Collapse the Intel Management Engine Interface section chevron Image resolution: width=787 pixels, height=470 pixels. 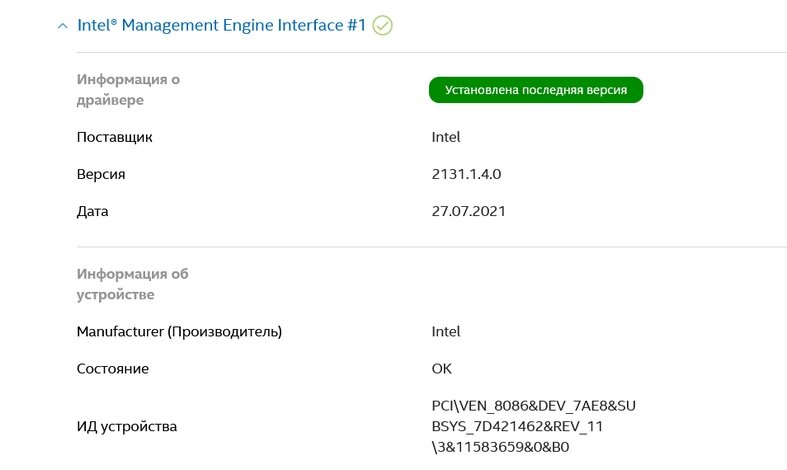(63, 26)
